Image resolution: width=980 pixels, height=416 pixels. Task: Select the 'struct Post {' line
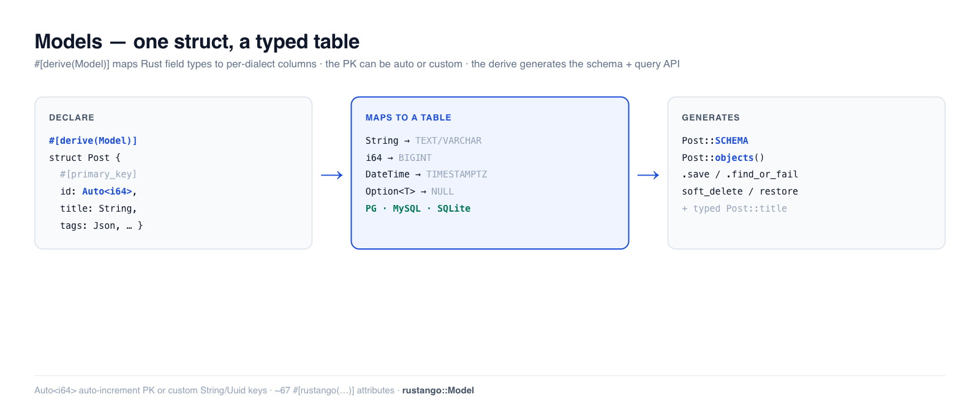point(85,158)
